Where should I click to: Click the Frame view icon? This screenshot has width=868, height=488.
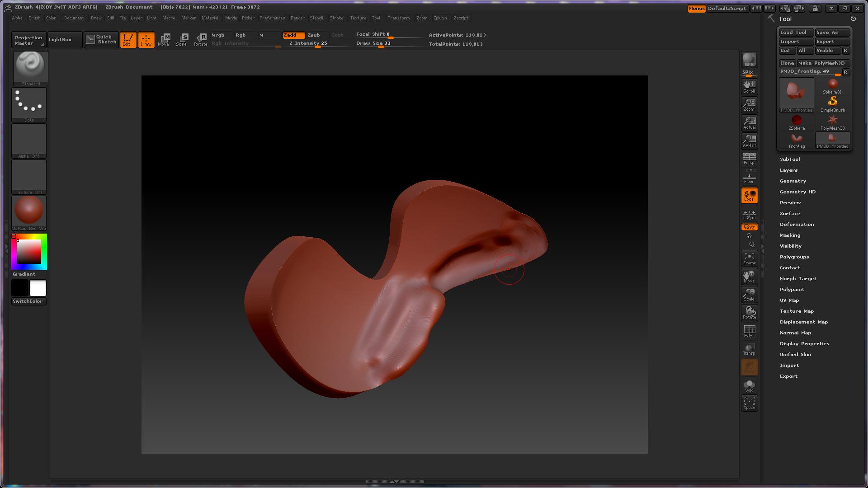coord(749,258)
